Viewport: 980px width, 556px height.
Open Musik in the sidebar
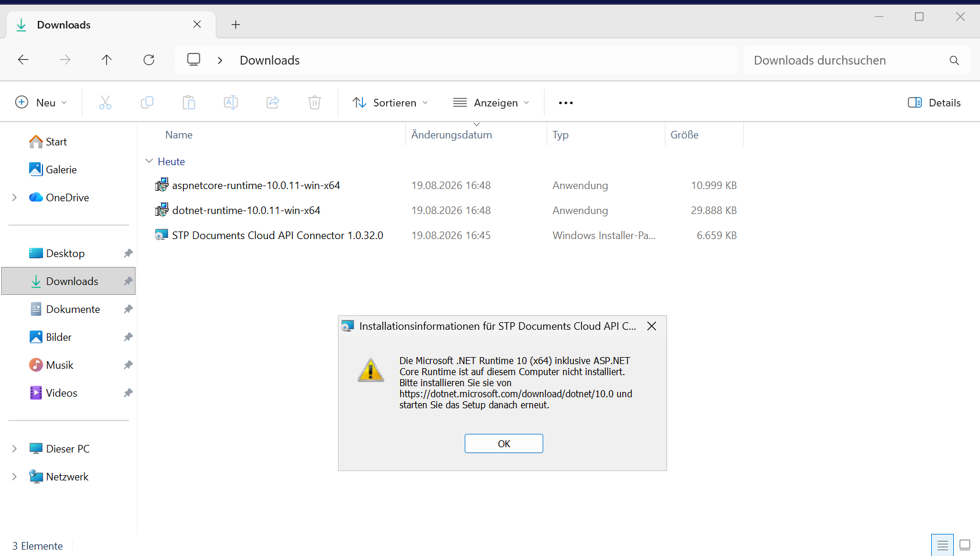51,365
